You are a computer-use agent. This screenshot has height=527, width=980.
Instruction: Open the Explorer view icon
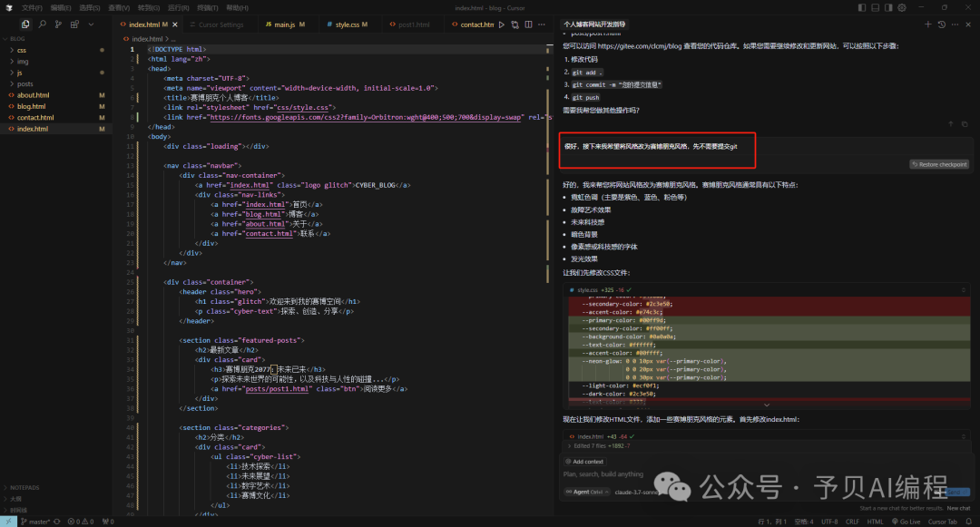(x=25, y=24)
